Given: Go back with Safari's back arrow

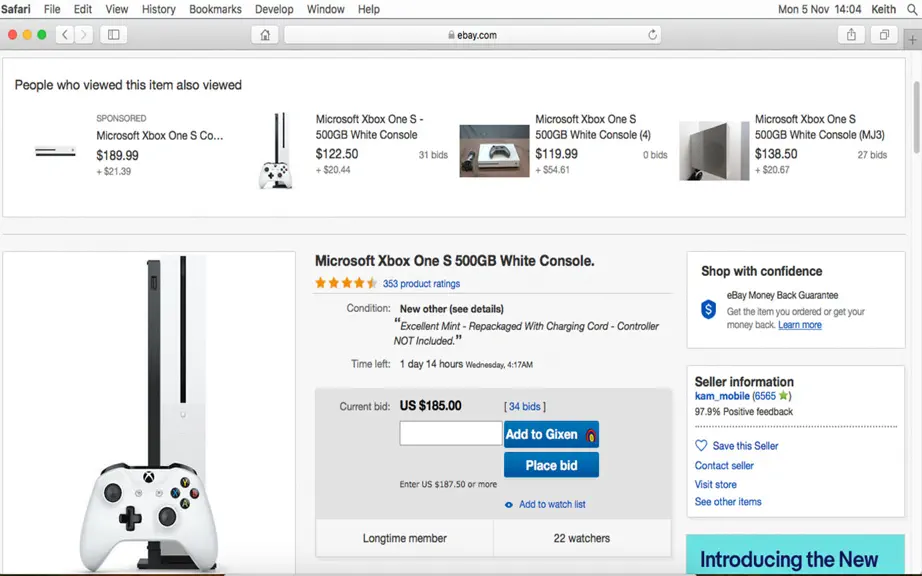Looking at the screenshot, I should point(65,35).
